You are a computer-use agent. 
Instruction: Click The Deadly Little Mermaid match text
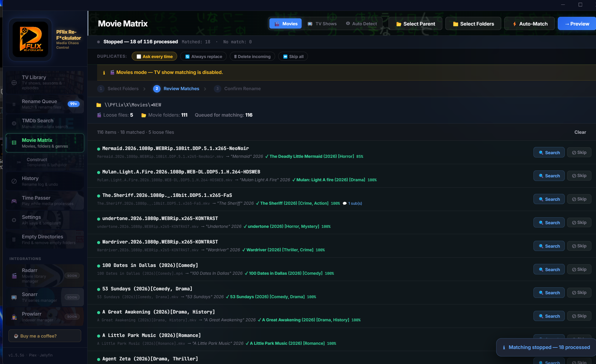(x=312, y=157)
